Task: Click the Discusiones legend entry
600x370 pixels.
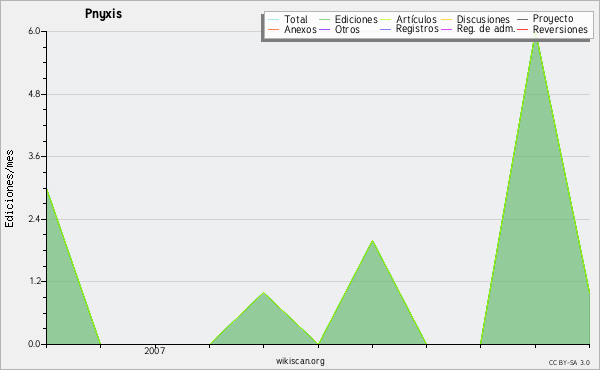Action: pos(476,19)
